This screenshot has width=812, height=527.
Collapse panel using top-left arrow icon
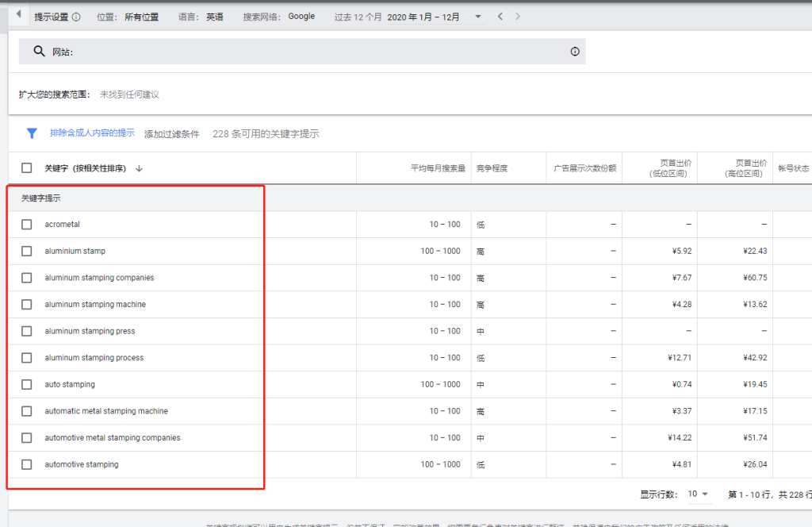(x=18, y=14)
